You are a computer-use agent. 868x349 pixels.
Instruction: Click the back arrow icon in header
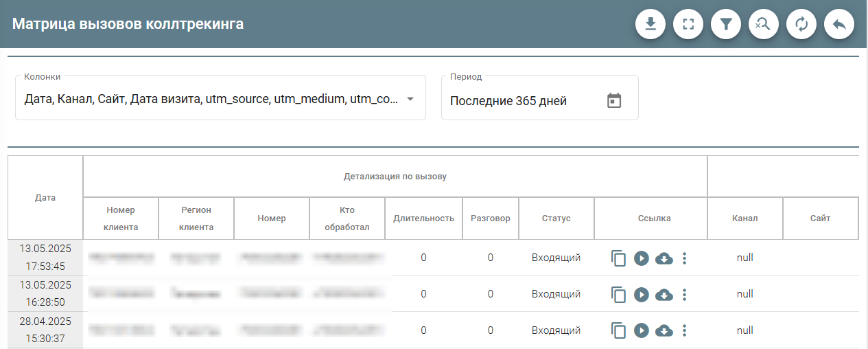click(x=838, y=25)
